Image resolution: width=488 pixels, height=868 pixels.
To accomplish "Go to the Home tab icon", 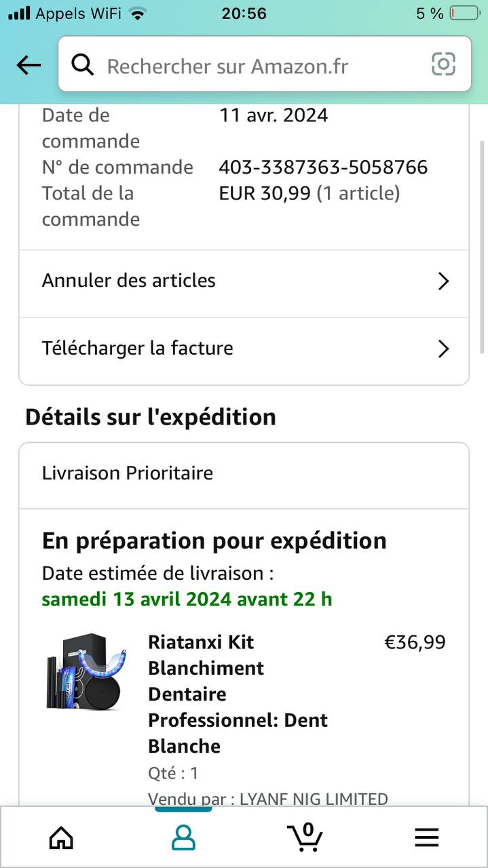I will (61, 837).
